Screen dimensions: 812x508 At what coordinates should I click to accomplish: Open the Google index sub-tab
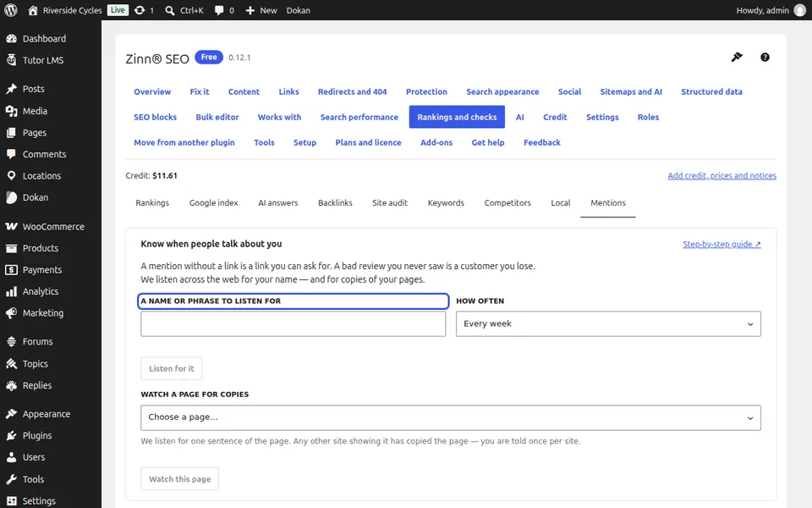point(213,202)
